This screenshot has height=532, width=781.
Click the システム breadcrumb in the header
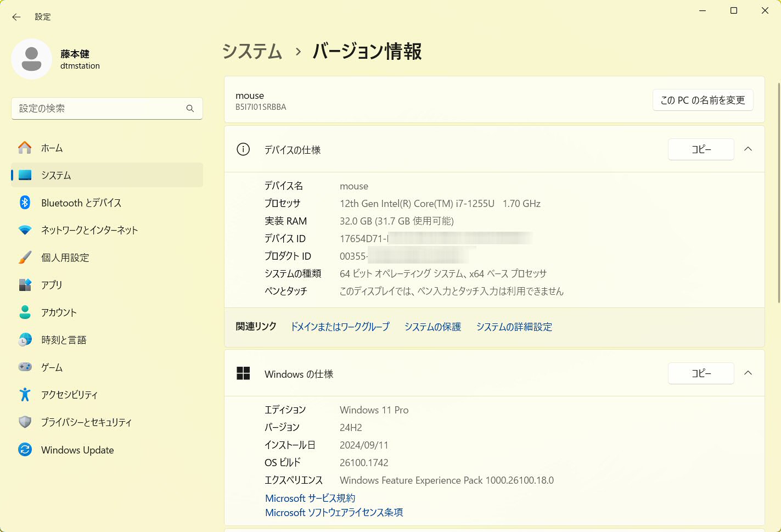(252, 52)
